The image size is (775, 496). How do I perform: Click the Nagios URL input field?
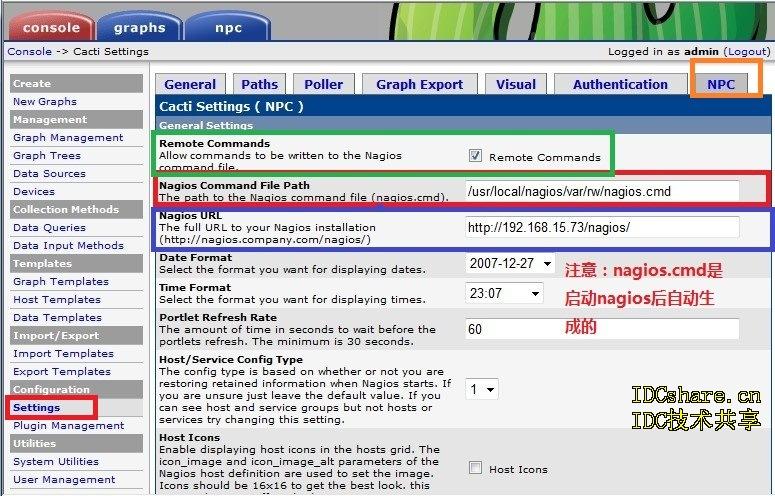click(602, 228)
